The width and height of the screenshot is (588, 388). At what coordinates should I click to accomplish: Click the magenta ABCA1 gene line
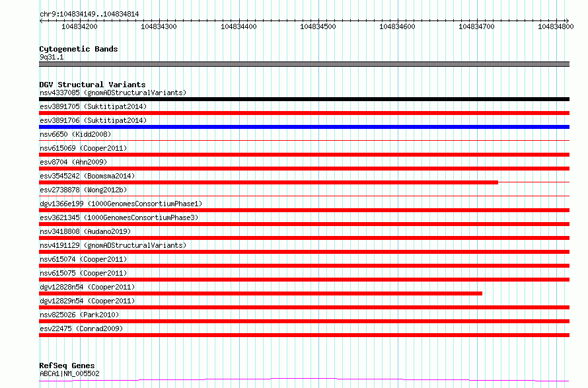coord(304,380)
